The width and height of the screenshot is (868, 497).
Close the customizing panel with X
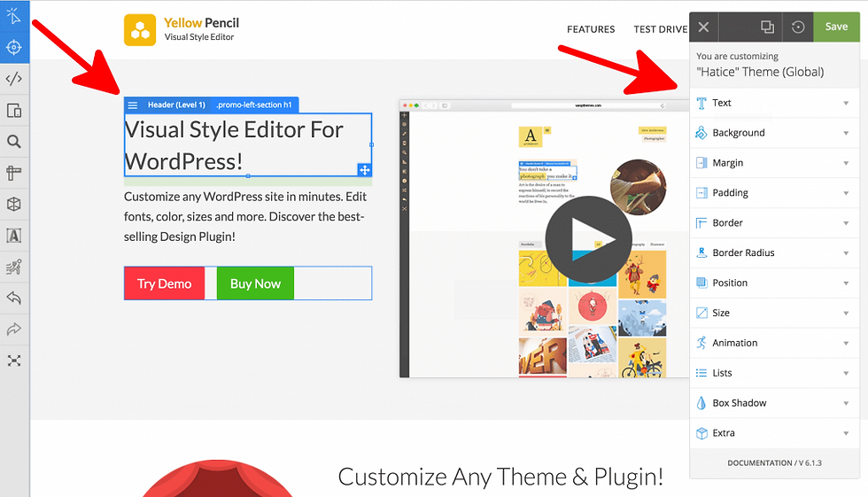tap(703, 27)
